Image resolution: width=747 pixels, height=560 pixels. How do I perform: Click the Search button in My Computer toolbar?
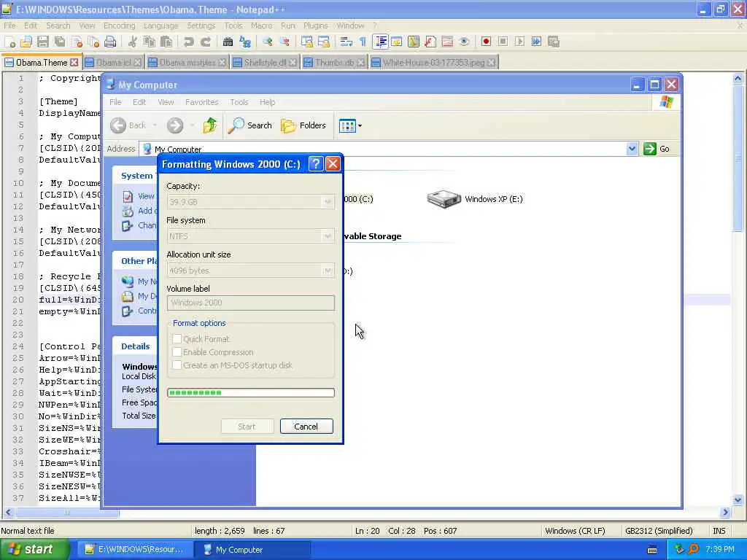click(250, 125)
